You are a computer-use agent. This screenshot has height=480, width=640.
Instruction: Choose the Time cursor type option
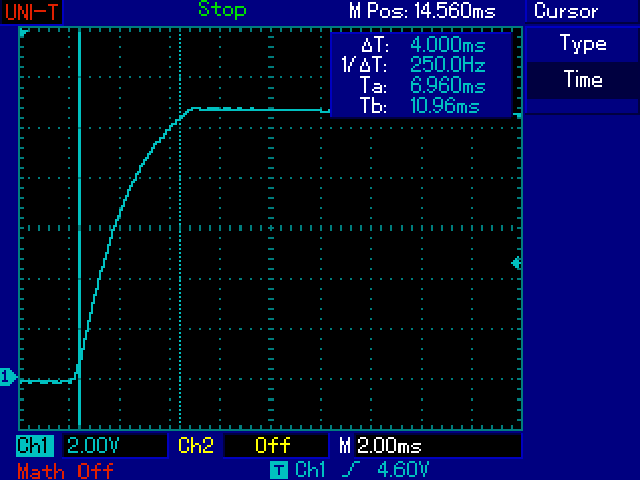(582, 79)
